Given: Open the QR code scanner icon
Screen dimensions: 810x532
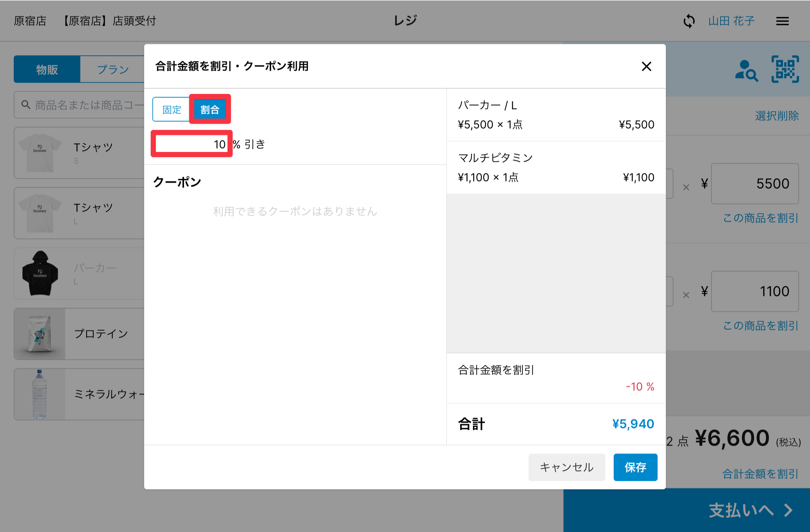Looking at the screenshot, I should pos(785,69).
